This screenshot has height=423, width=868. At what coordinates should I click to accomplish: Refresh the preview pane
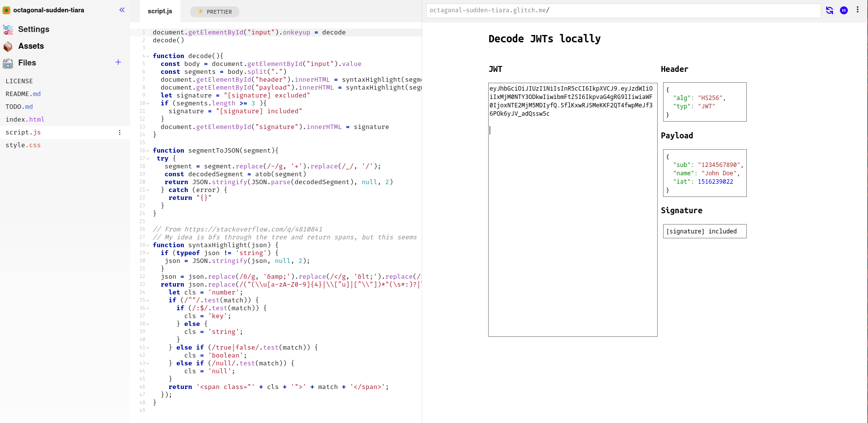tap(830, 10)
